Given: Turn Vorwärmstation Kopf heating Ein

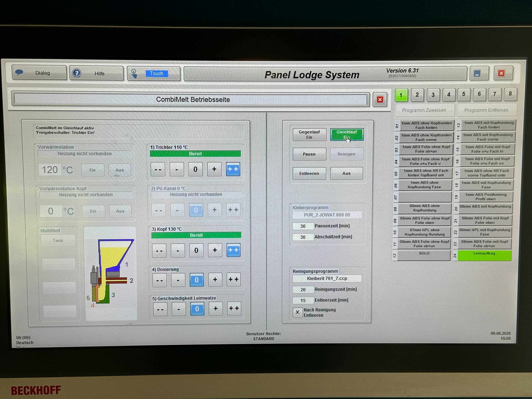Looking at the screenshot, I should tap(93, 211).
